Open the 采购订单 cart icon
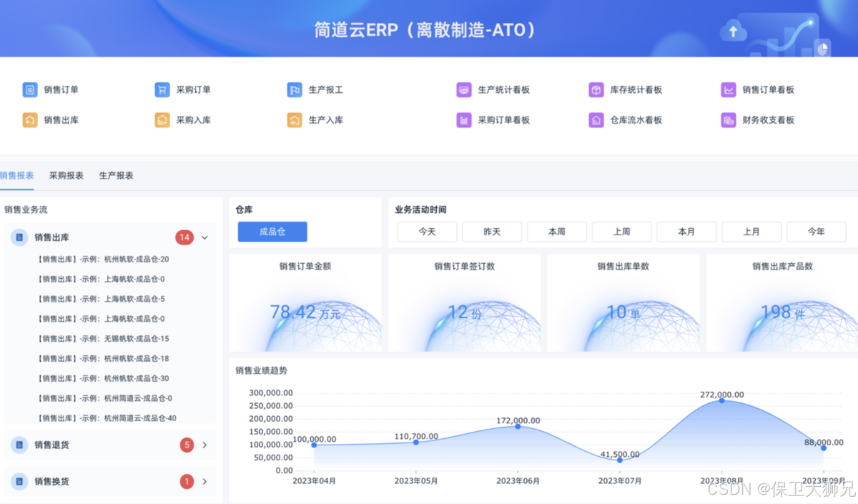This screenshot has width=858, height=504. [x=162, y=90]
